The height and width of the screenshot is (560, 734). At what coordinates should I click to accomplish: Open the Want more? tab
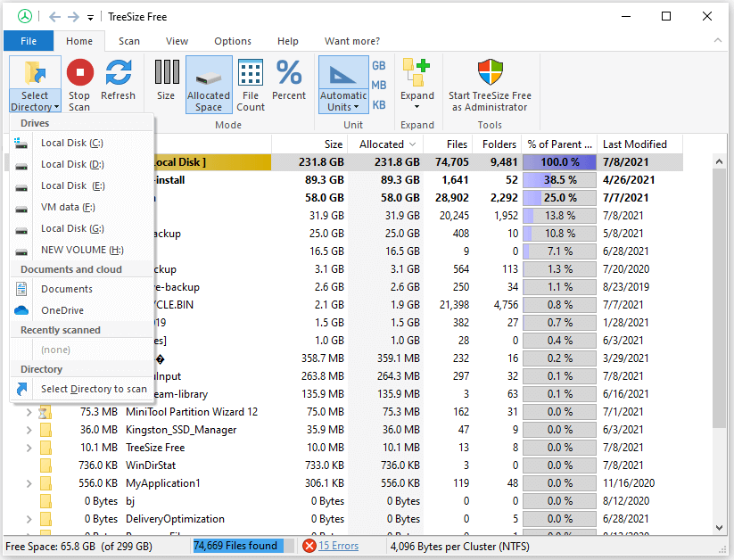pos(352,41)
